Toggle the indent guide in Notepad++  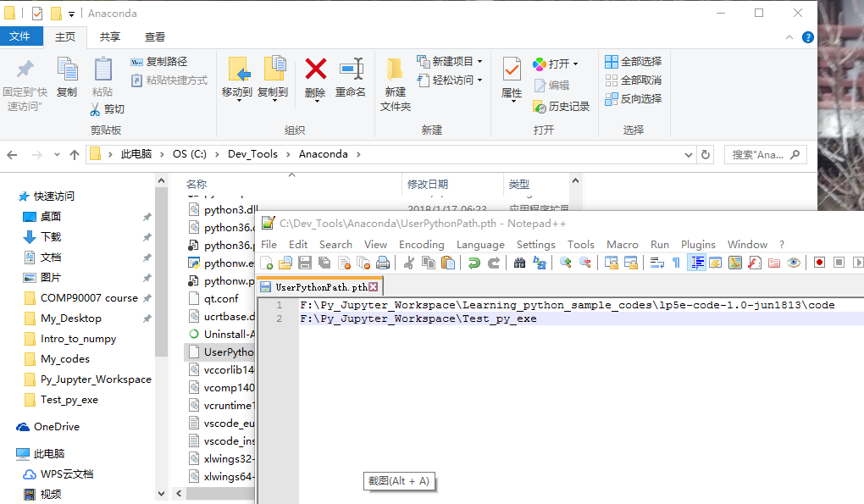pos(696,263)
